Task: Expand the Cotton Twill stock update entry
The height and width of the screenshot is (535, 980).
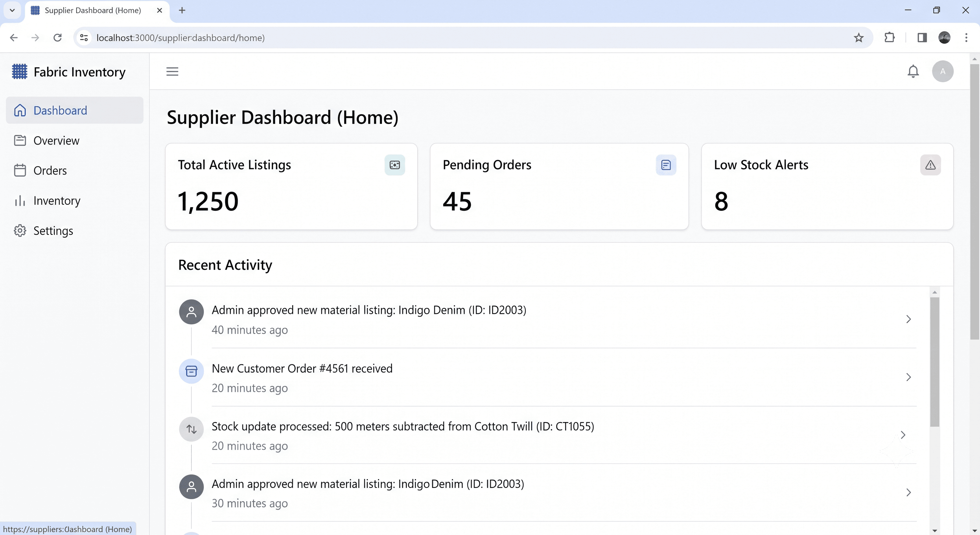Action: pos(903,435)
